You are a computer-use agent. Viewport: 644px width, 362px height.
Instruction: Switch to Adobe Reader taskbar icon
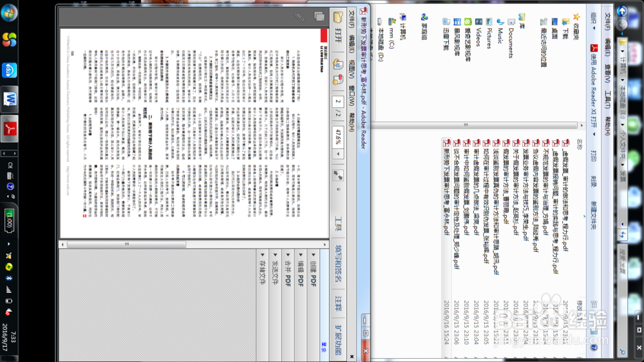click(x=10, y=129)
